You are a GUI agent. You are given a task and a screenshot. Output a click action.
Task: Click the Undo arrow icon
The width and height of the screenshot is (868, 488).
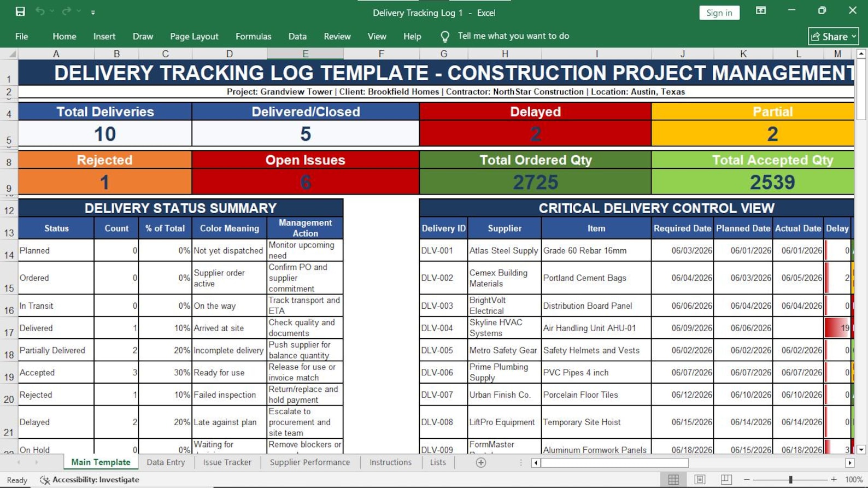(40, 11)
